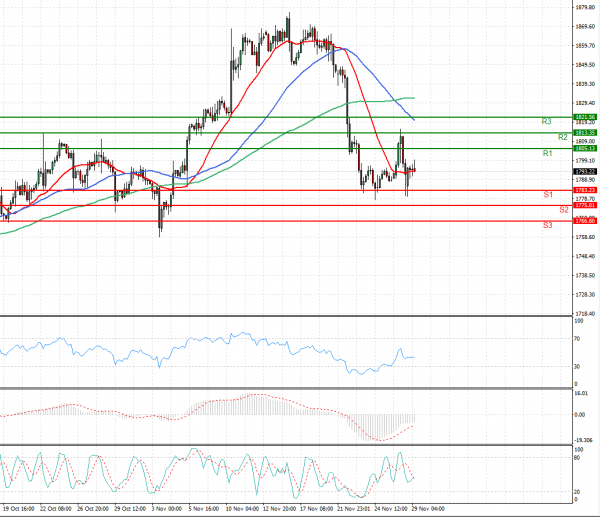Click the MACD -19.306 scale value

pos(584,440)
